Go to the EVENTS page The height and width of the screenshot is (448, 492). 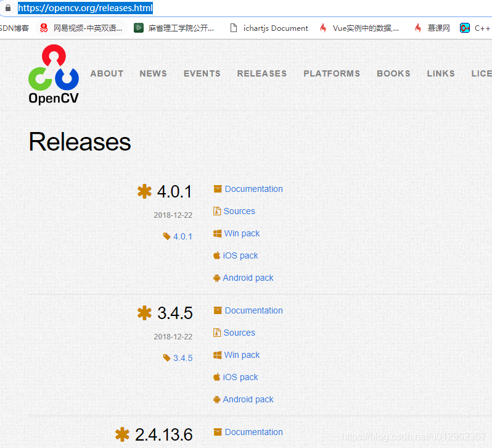pyautogui.click(x=202, y=73)
